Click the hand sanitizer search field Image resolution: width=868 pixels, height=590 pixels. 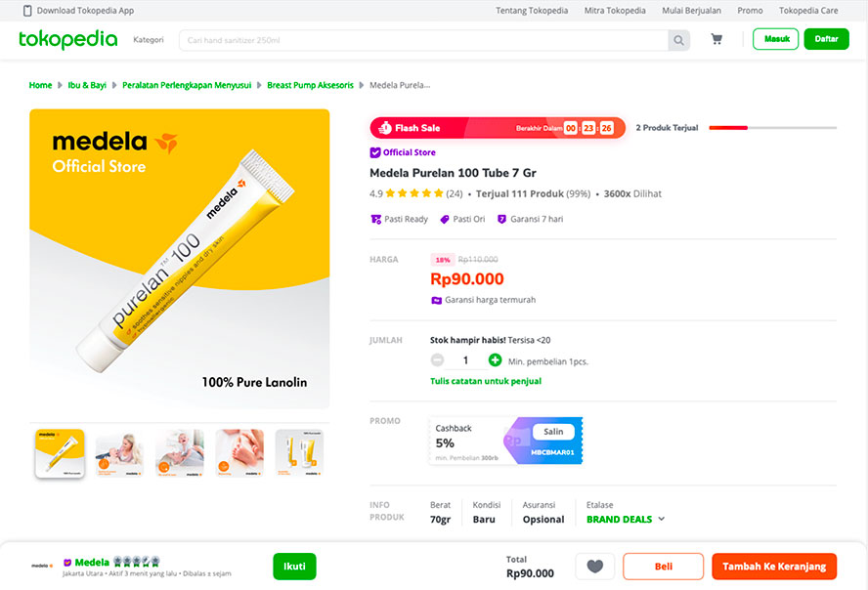423,40
